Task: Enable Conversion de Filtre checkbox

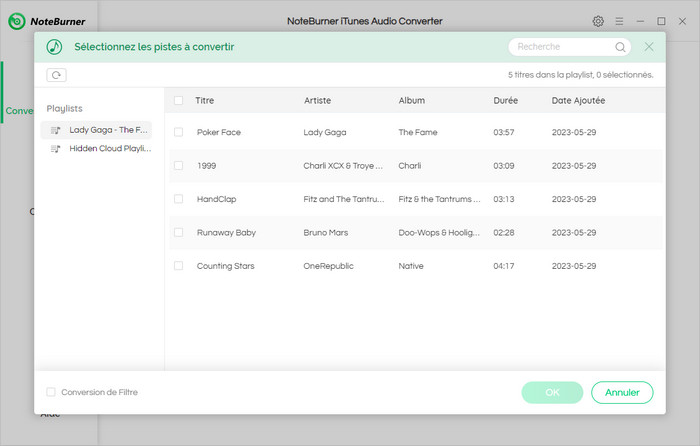Action: [51, 392]
